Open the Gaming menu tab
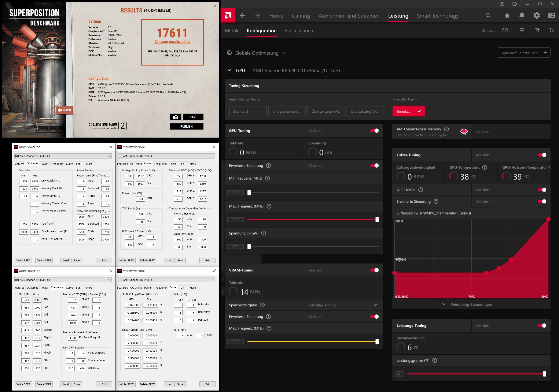559x392 pixels. tap(301, 16)
